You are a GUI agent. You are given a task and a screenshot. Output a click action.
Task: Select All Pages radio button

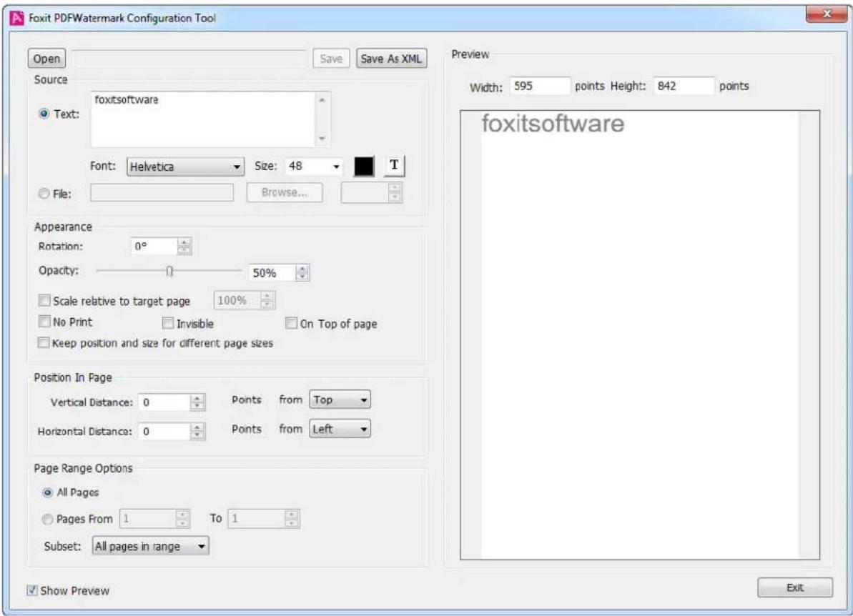(48, 492)
